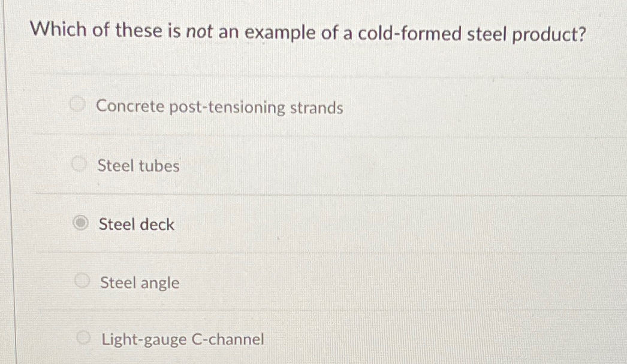This screenshot has width=627, height=364.
Task: Select the Concrete post-tensioning strands radio button
Action: (78, 104)
